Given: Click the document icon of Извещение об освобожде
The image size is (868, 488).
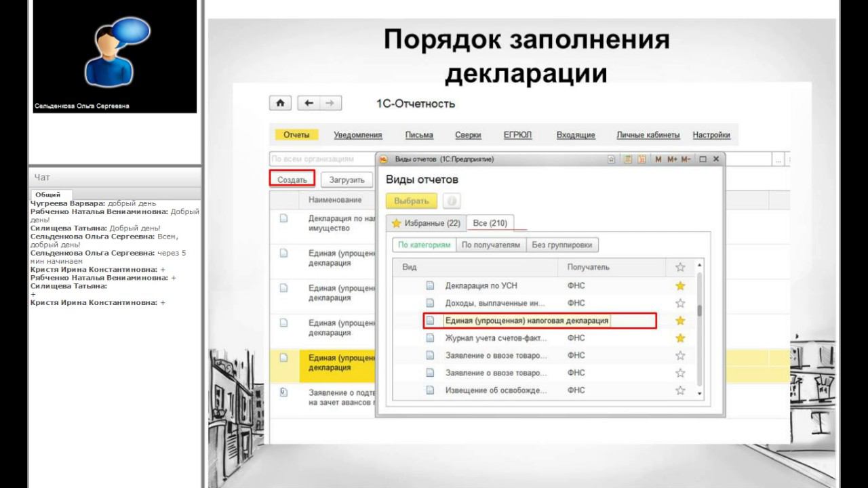Looking at the screenshot, I should click(x=430, y=390).
